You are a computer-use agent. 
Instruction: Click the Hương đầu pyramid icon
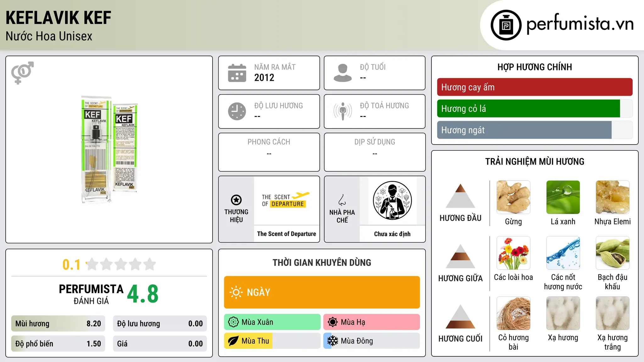tap(460, 196)
